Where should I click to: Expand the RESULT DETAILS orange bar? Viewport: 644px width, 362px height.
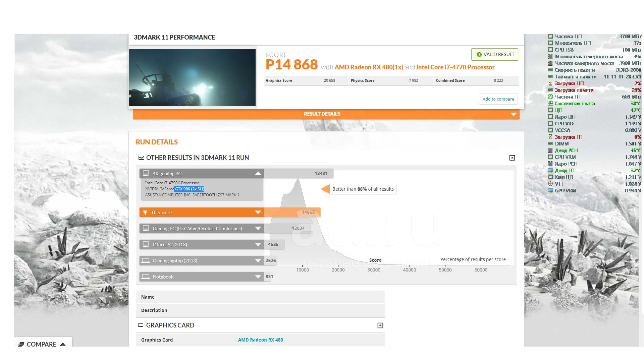point(326,114)
